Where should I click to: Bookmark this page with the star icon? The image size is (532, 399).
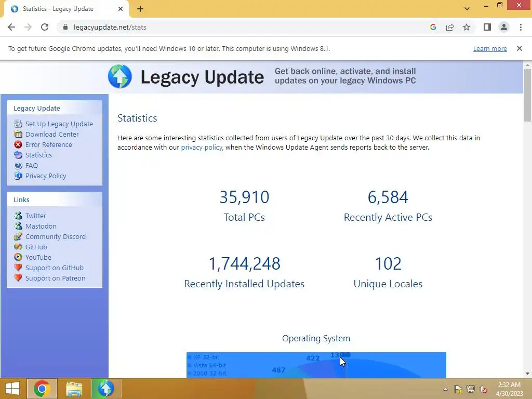467,27
